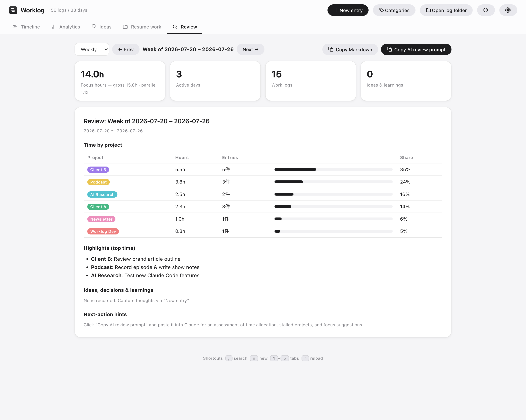Click the Newsletter project tag
The width and height of the screenshot is (526, 420).
coord(101,219)
